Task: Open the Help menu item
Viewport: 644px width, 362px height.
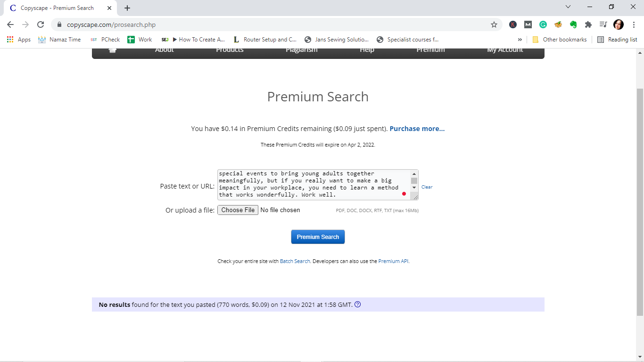Action: (367, 50)
